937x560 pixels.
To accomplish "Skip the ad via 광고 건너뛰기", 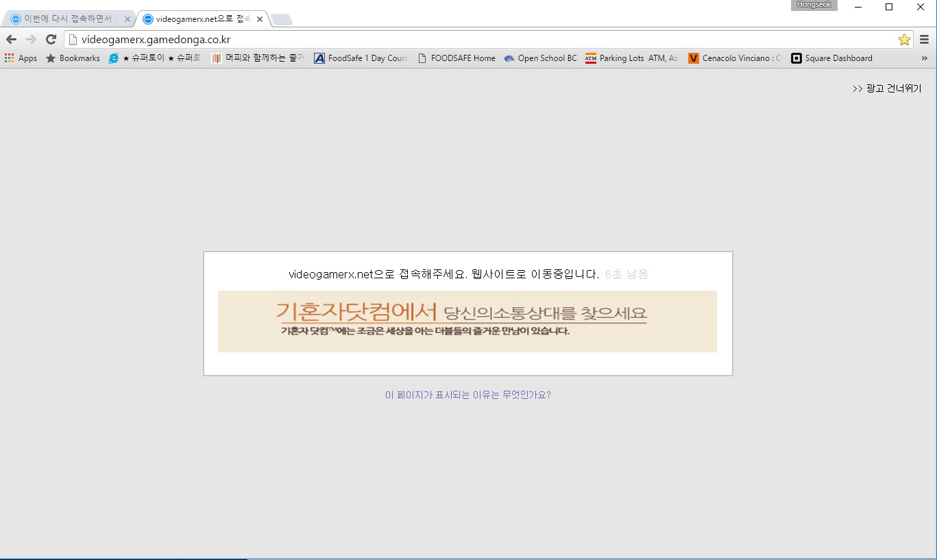I will [887, 88].
